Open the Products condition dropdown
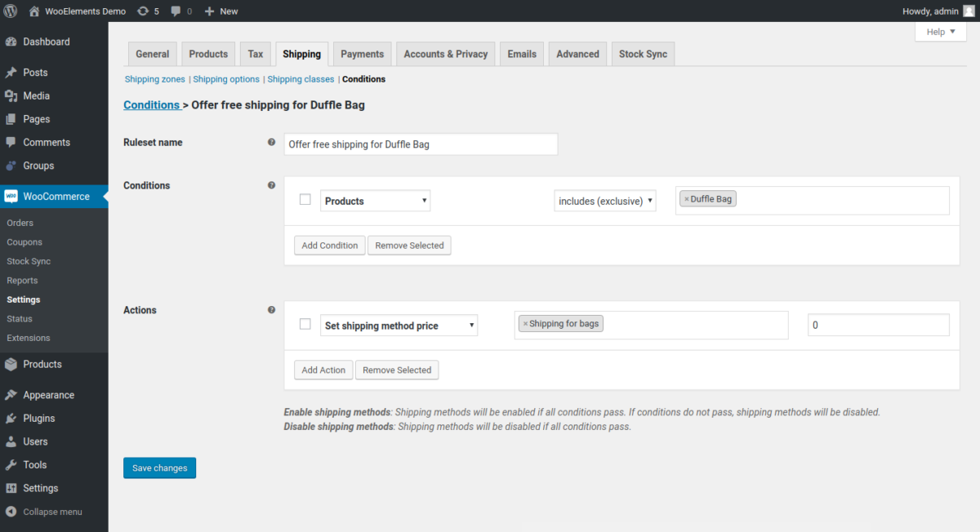This screenshot has height=532, width=980. pyautogui.click(x=375, y=200)
